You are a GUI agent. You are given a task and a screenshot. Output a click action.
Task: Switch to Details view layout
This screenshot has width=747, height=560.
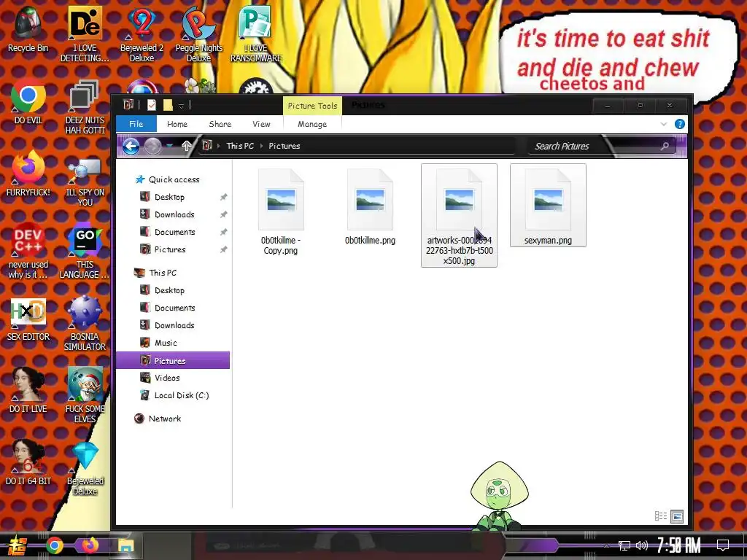661,516
